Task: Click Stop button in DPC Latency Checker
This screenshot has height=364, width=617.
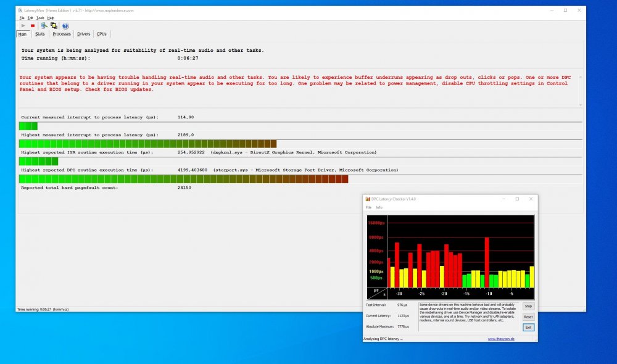Action: pyautogui.click(x=528, y=306)
